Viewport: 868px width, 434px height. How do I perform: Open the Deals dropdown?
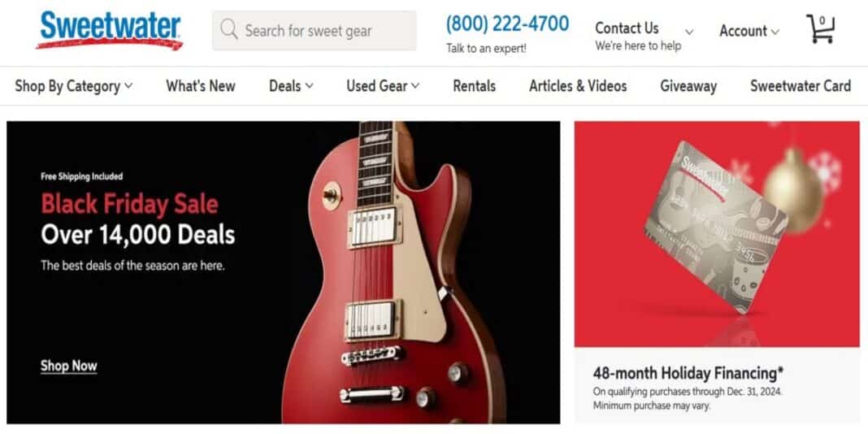tap(291, 86)
